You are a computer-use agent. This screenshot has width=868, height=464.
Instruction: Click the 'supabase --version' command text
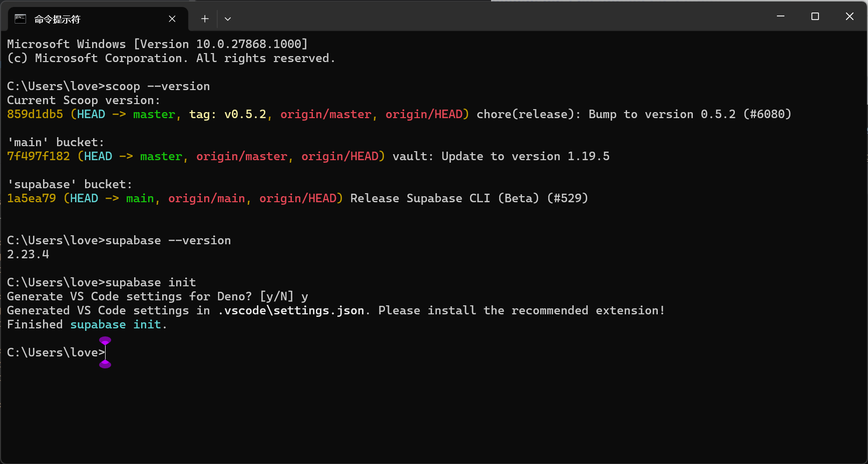click(168, 240)
